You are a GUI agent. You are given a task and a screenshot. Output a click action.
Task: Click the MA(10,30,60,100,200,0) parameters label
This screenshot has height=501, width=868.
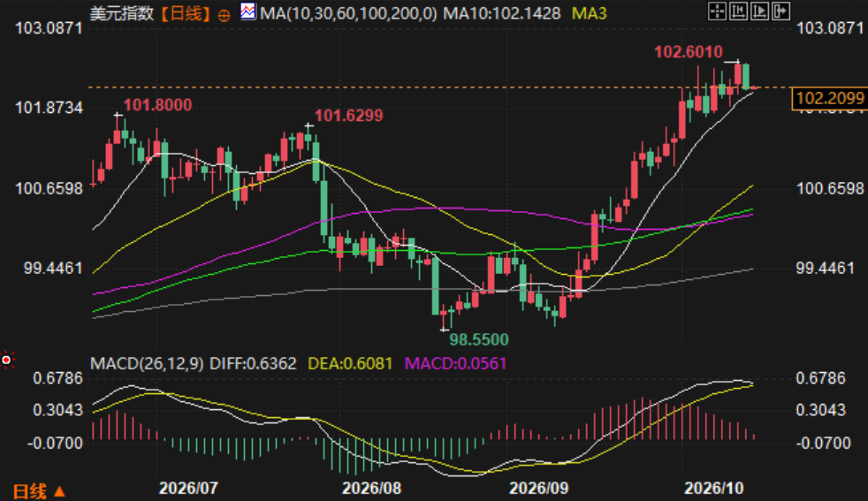(x=348, y=13)
